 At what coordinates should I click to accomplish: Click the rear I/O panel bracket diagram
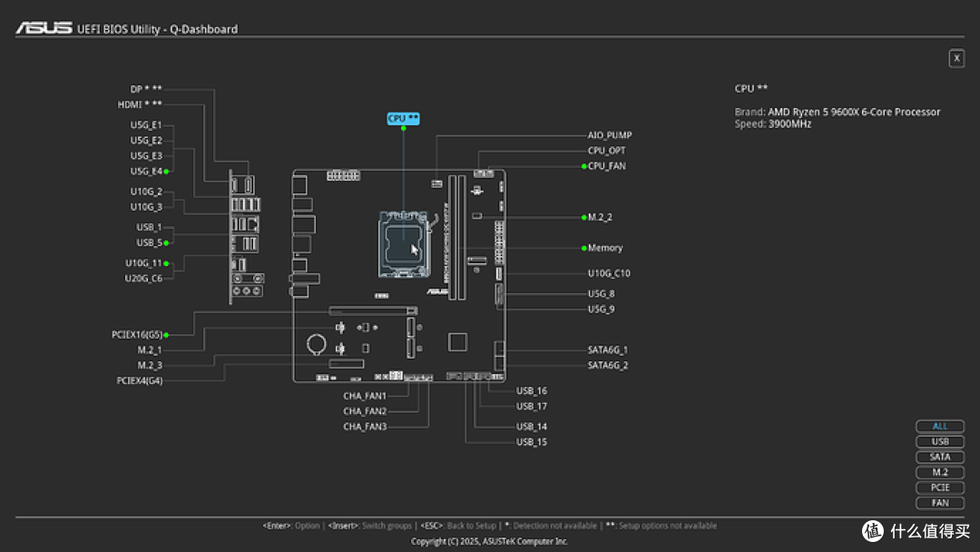pyautogui.click(x=246, y=238)
